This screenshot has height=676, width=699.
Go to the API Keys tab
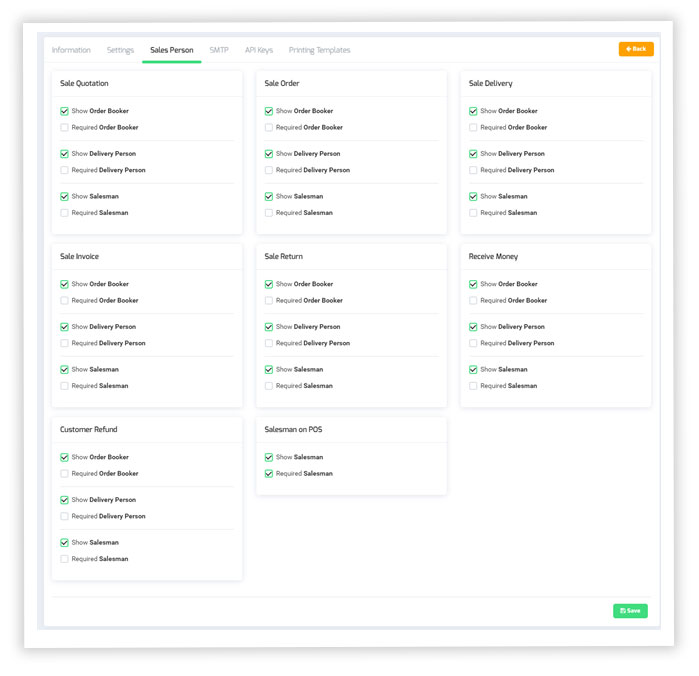tap(259, 50)
